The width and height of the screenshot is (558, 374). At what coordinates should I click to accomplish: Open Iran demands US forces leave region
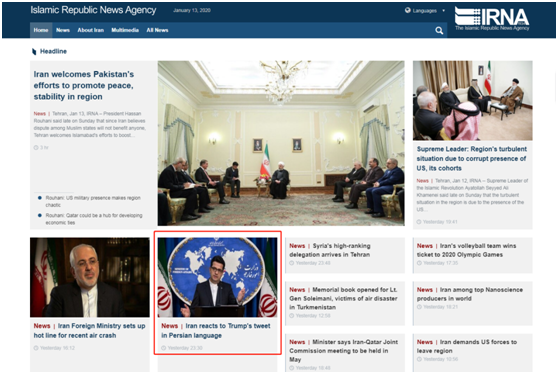[467, 346]
